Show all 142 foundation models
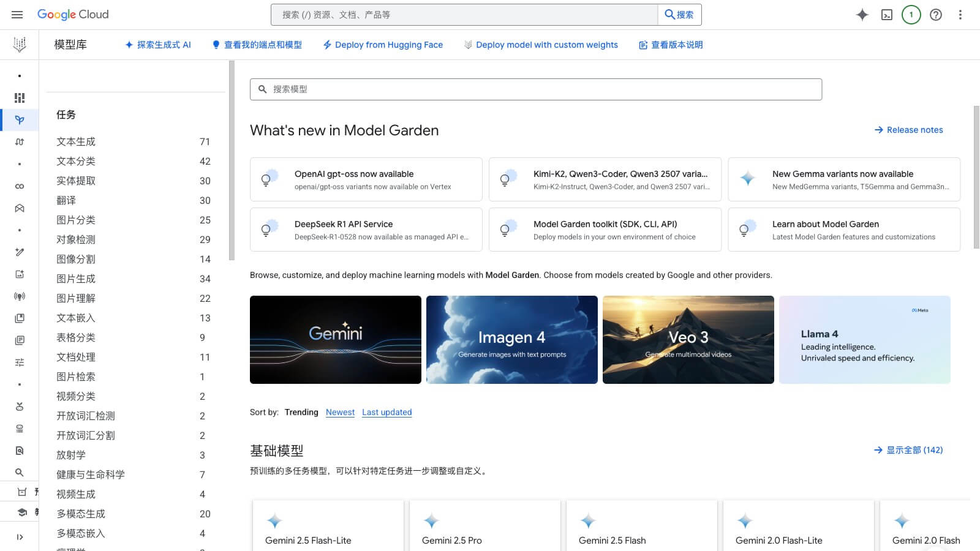 click(908, 450)
